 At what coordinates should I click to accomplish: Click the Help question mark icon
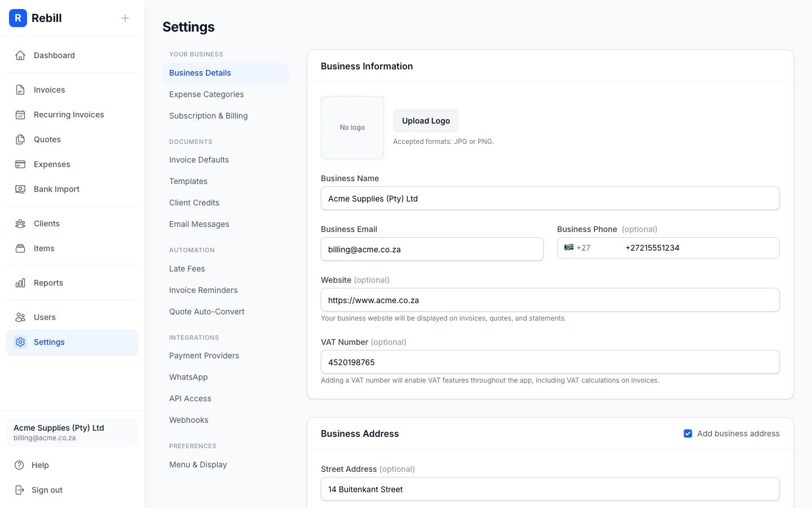pos(19,465)
